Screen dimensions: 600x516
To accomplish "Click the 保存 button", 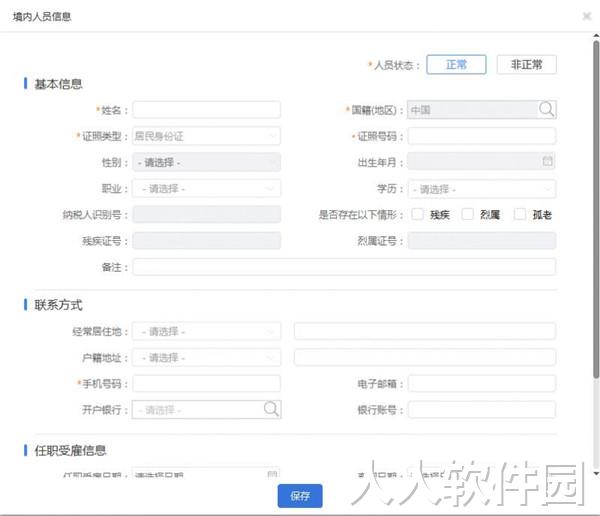I will (x=300, y=496).
